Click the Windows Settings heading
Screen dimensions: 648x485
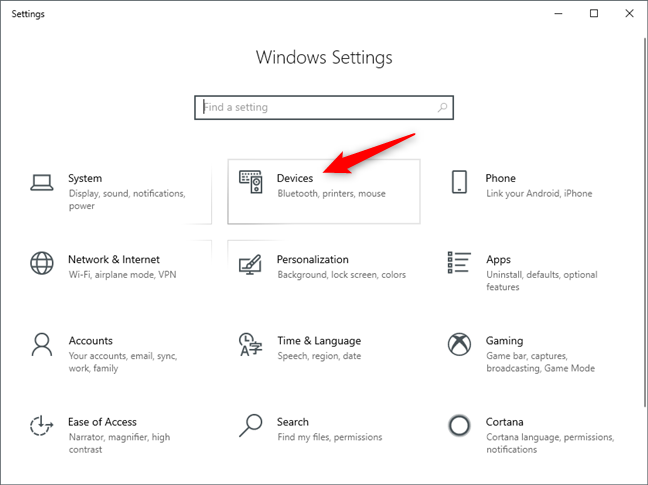(324, 57)
